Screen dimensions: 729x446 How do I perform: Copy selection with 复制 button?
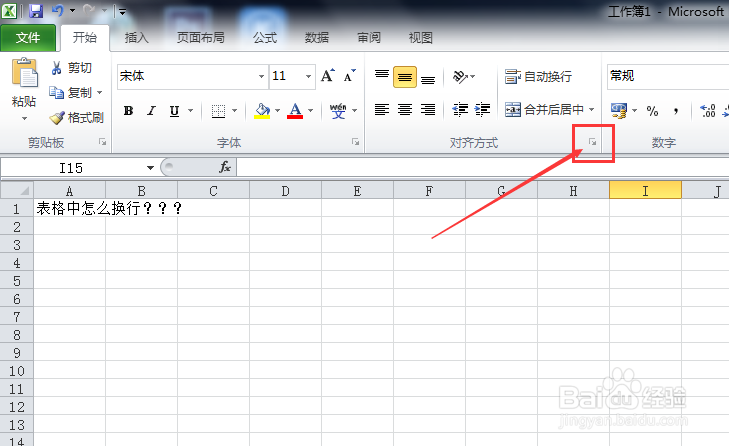click(x=71, y=93)
